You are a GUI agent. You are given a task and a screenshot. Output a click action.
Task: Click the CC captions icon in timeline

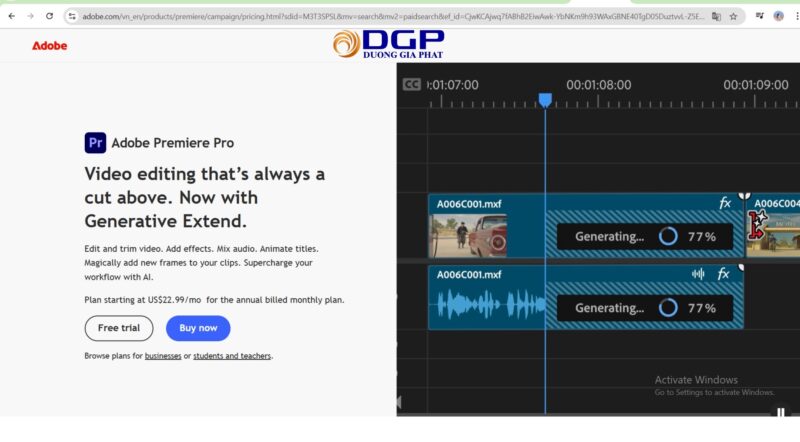412,85
